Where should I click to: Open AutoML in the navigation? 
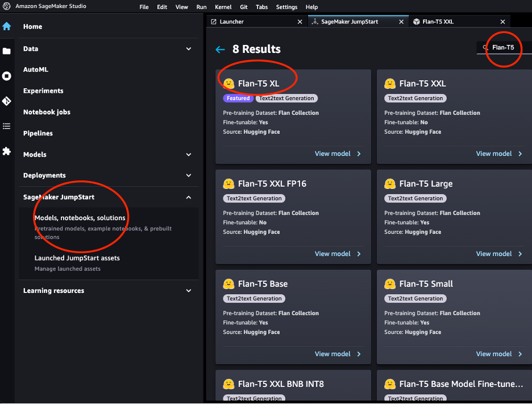click(36, 69)
